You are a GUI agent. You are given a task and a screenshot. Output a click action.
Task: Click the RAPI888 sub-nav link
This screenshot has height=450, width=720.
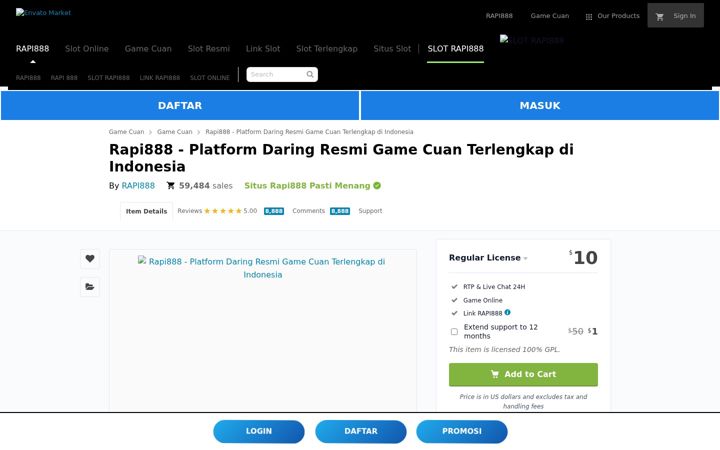(x=28, y=78)
